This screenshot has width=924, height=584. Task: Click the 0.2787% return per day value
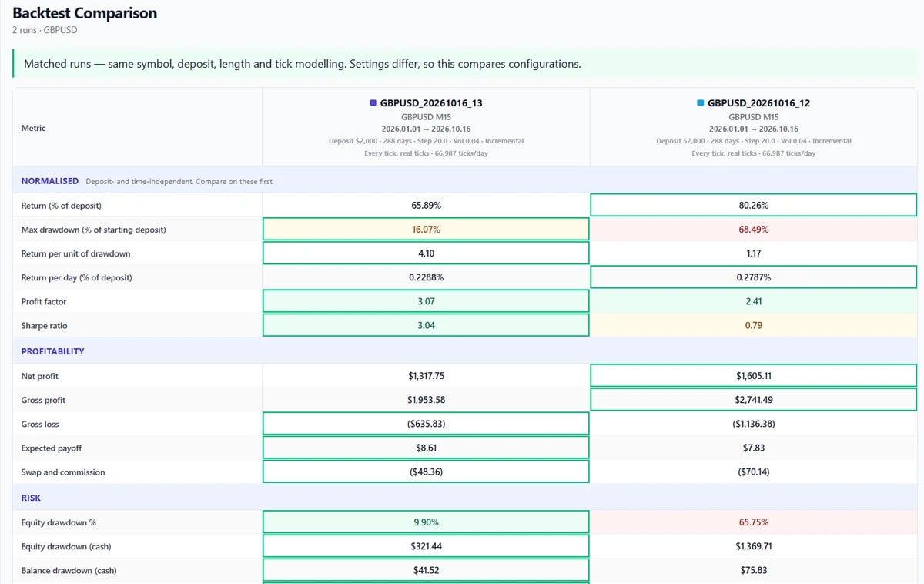(753, 277)
